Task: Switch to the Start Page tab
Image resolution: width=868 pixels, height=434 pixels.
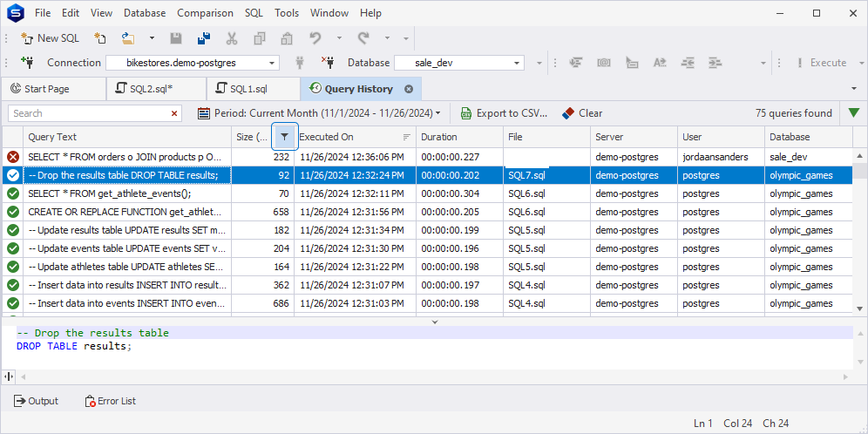Action: 53,89
